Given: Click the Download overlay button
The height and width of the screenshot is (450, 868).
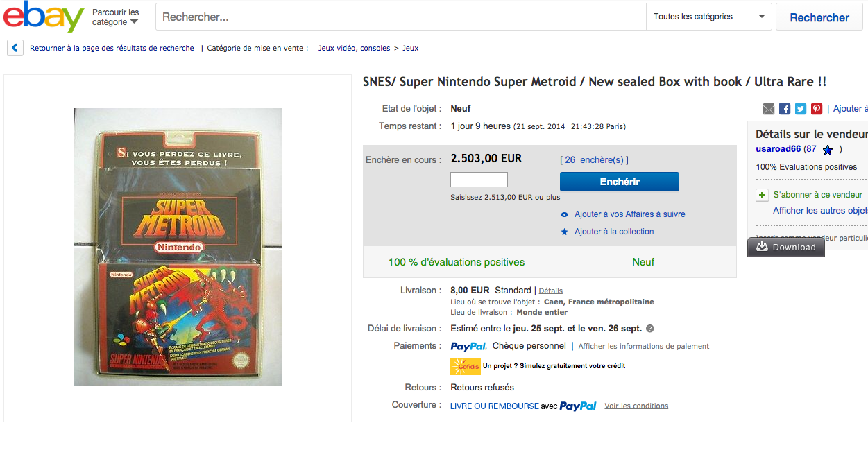Looking at the screenshot, I should [x=786, y=248].
